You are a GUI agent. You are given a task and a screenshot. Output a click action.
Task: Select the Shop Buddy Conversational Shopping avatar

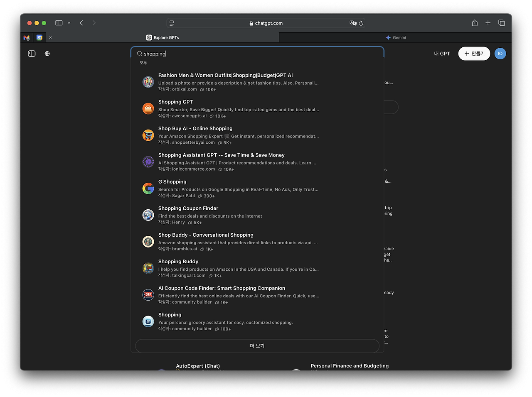point(148,241)
